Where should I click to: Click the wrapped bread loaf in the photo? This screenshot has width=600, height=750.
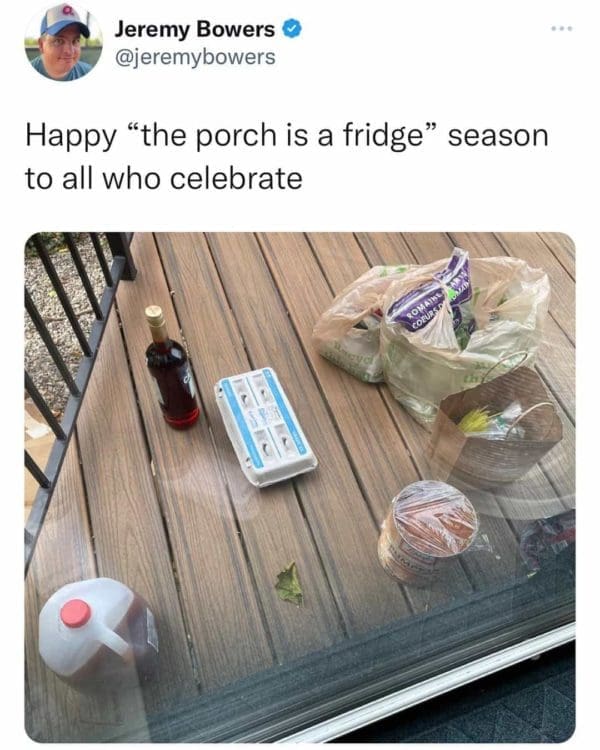(427, 531)
